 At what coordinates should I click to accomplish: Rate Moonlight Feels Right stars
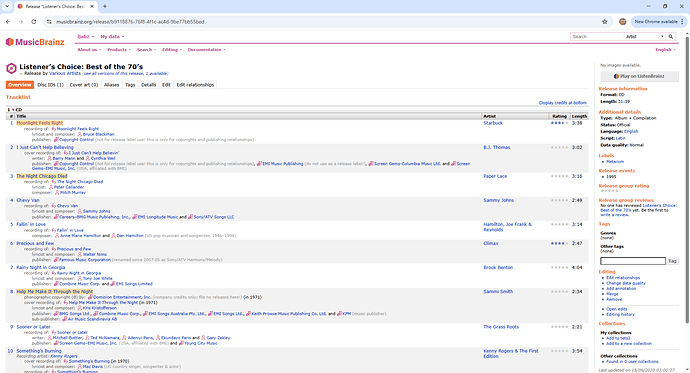[559, 123]
